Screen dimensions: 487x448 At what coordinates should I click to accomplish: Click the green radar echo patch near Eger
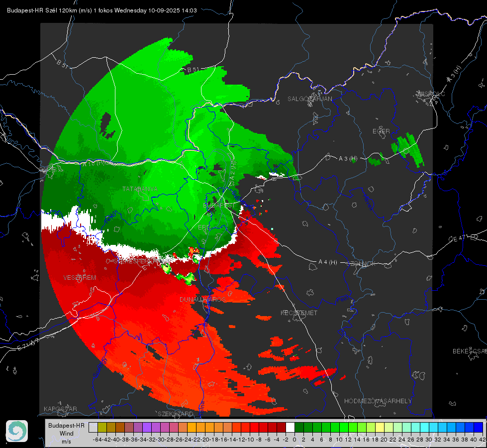click(x=407, y=150)
